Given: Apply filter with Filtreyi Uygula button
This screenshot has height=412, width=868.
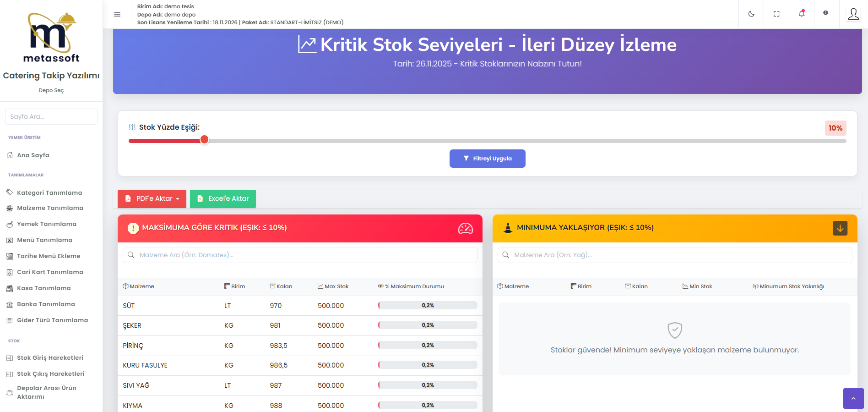Looking at the screenshot, I should click(487, 159).
